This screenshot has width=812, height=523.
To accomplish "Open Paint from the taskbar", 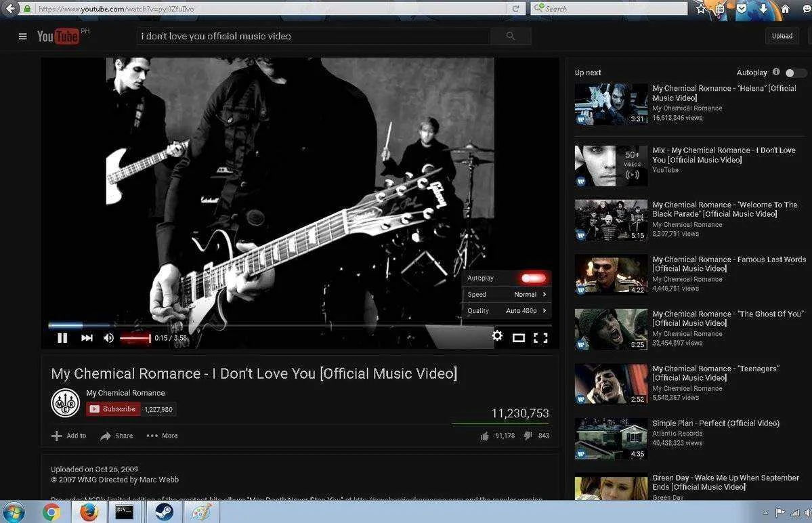I will [x=201, y=513].
